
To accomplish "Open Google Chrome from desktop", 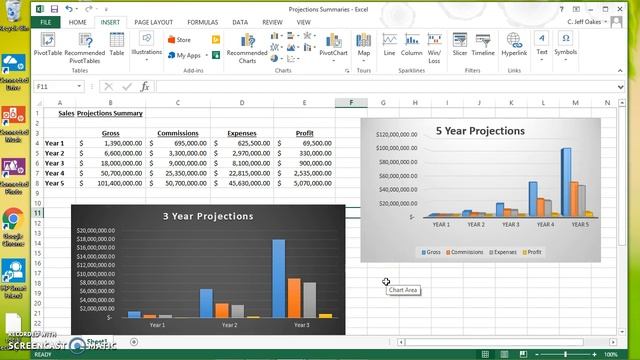I will click(x=13, y=227).
